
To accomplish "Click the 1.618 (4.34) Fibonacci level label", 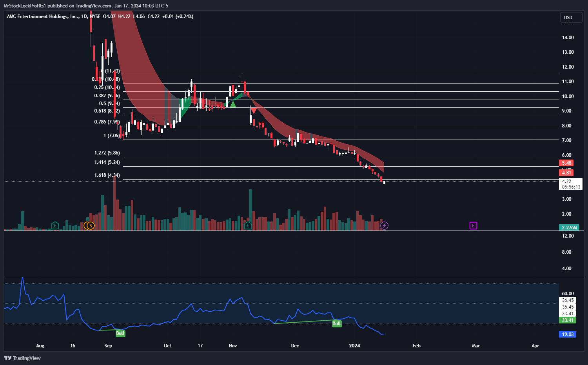I will pyautogui.click(x=107, y=175).
